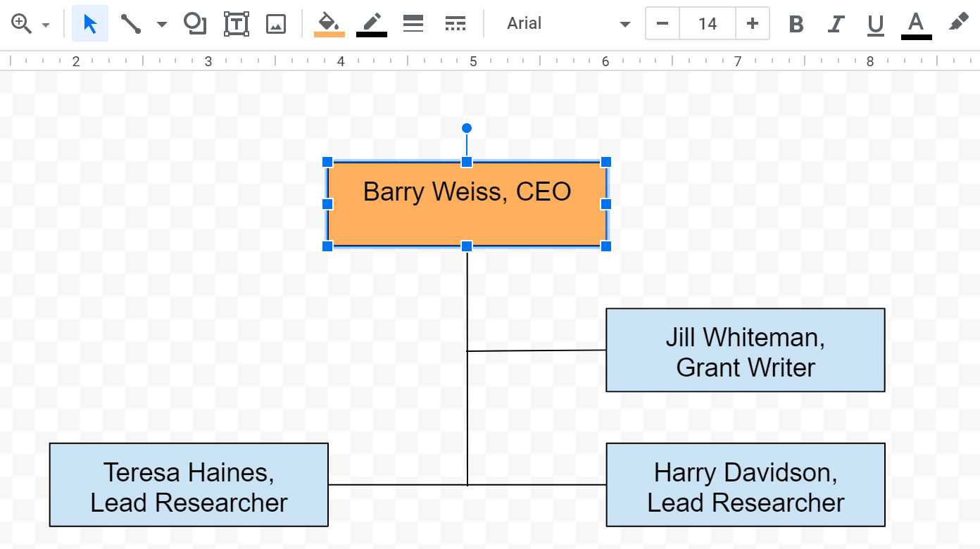Decrease font size with minus button

pos(661,23)
